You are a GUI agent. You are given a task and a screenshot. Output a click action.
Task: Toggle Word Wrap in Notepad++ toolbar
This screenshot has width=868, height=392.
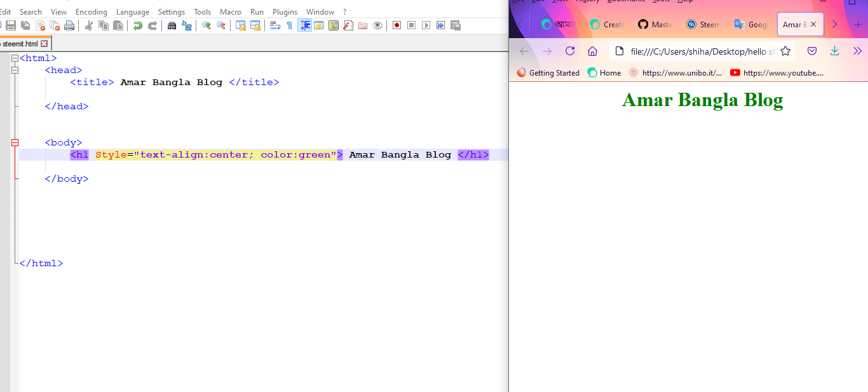pos(275,25)
